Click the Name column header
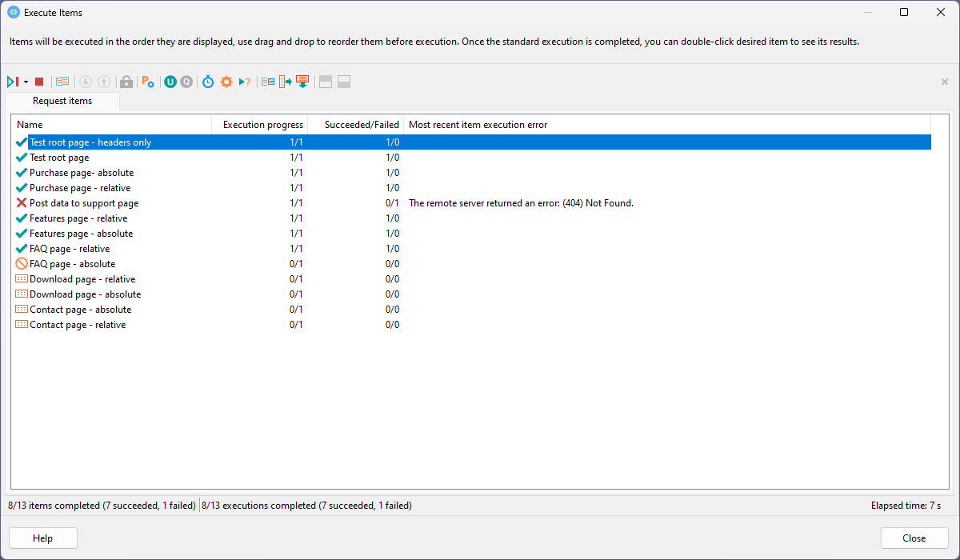The width and height of the screenshot is (960, 560). [x=112, y=125]
